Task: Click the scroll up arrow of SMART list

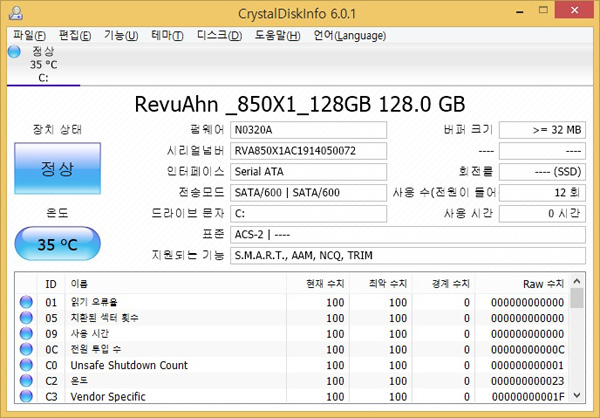Action: click(577, 282)
